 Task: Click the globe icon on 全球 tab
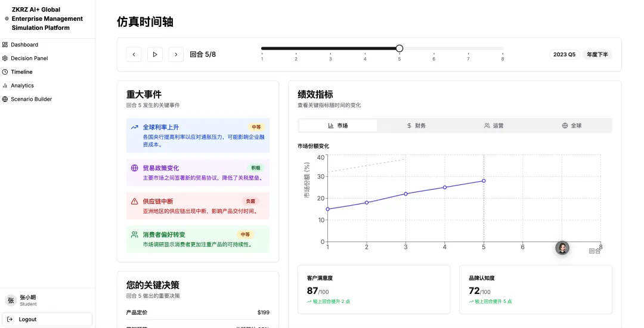coord(565,126)
